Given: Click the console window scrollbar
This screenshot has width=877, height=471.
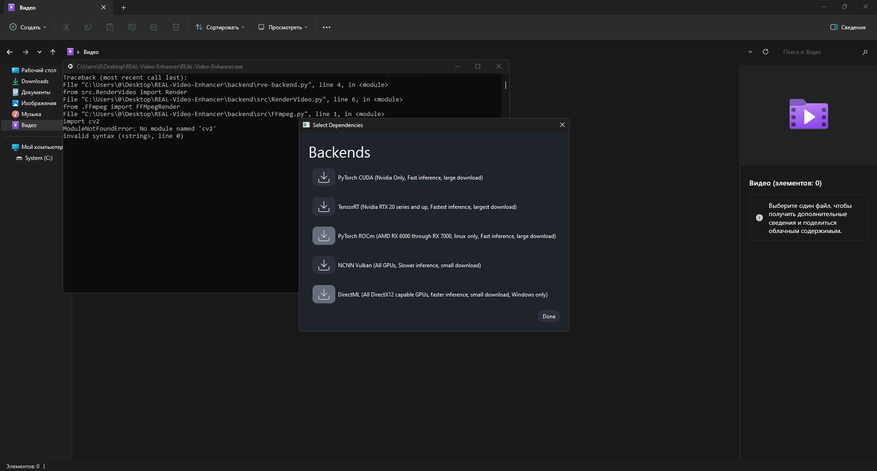Looking at the screenshot, I should (506, 85).
